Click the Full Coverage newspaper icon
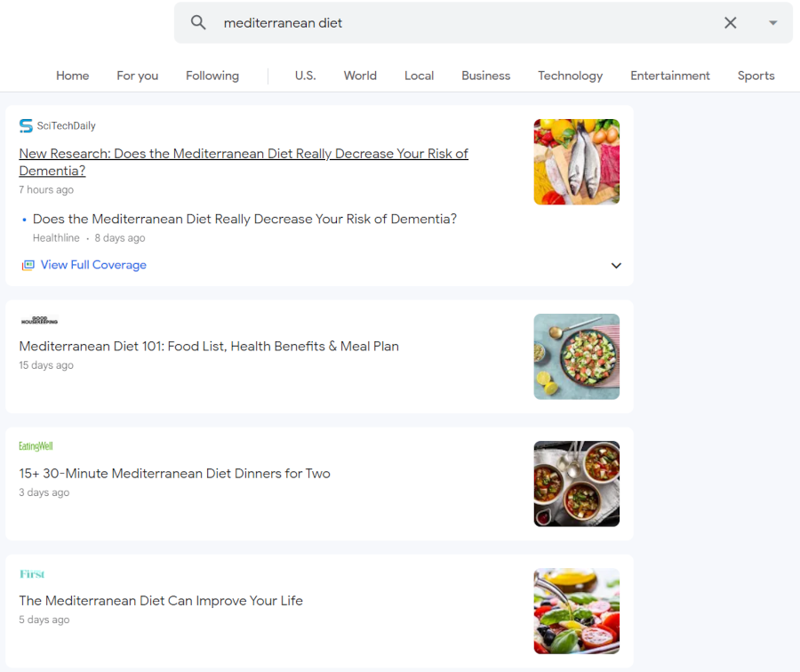The image size is (800, 672). [28, 265]
